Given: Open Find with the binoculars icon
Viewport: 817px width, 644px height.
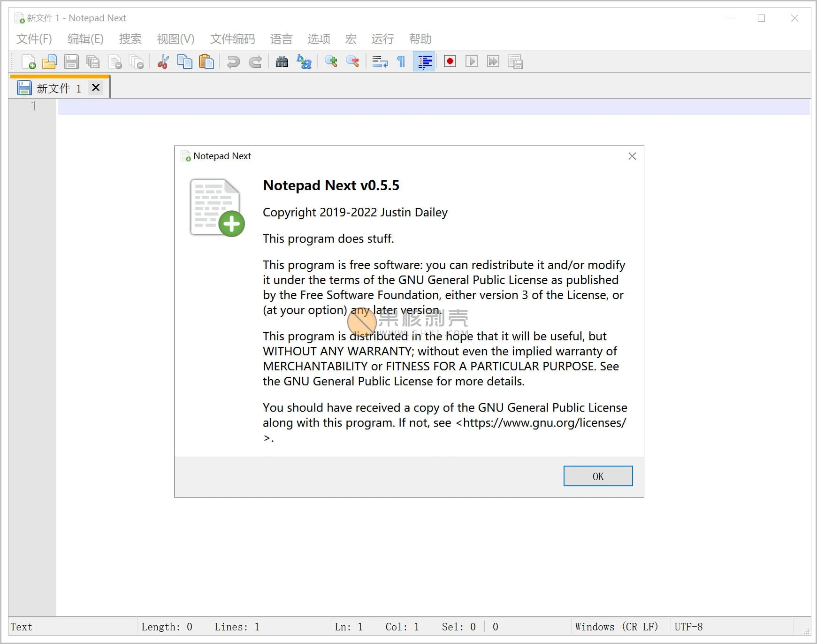Looking at the screenshot, I should (282, 61).
